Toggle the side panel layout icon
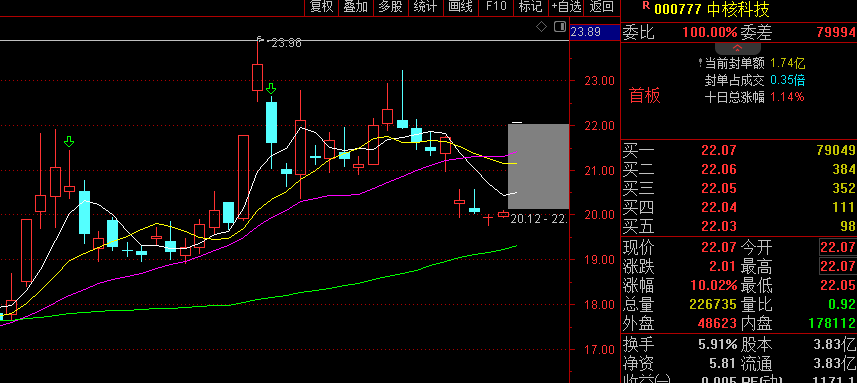Screen dimensions: 857x383 pos(560,27)
